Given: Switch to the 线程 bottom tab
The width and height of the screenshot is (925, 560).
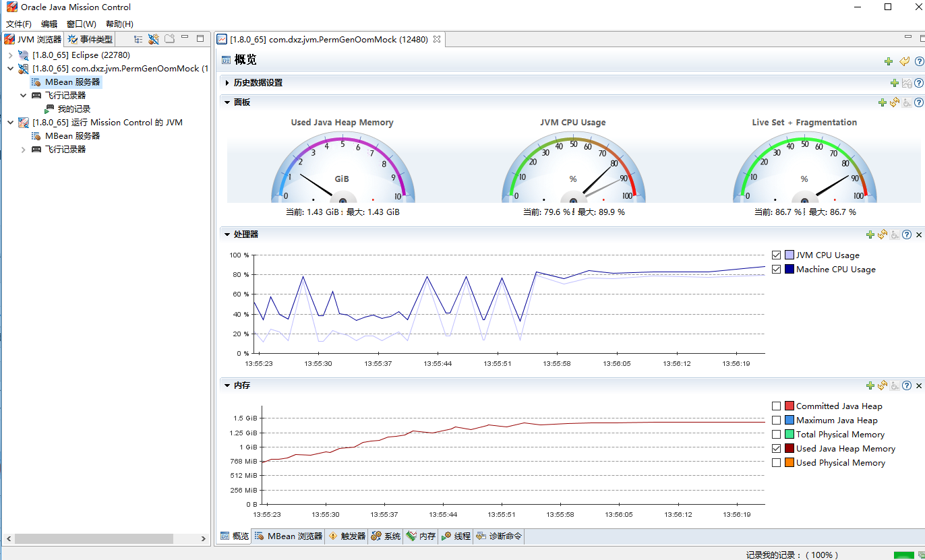Looking at the screenshot, I should [456, 536].
